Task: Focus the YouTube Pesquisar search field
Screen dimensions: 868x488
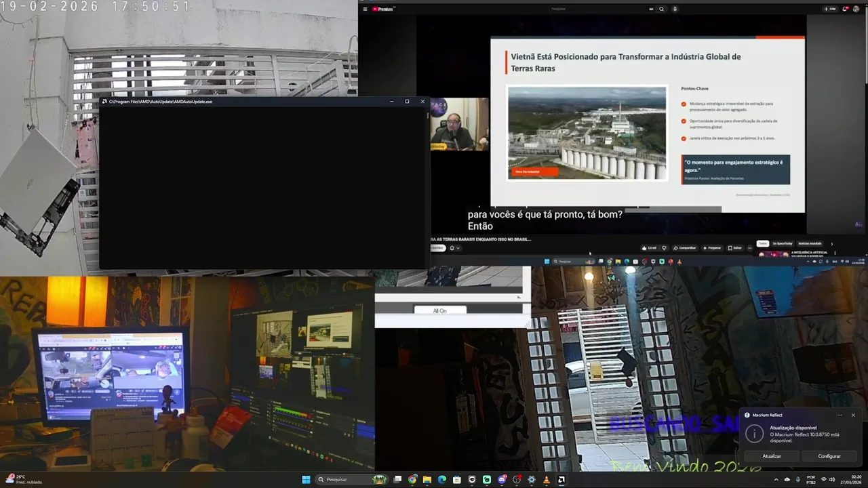Action: [x=599, y=9]
